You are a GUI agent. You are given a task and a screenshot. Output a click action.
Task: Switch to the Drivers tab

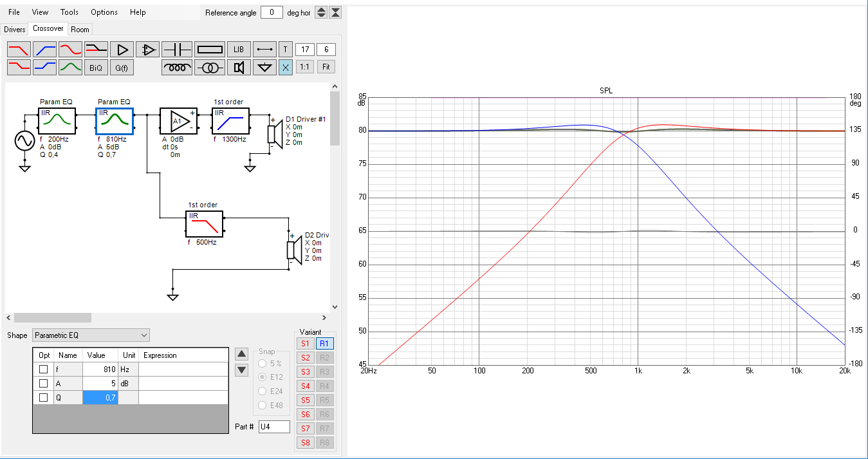(x=15, y=30)
